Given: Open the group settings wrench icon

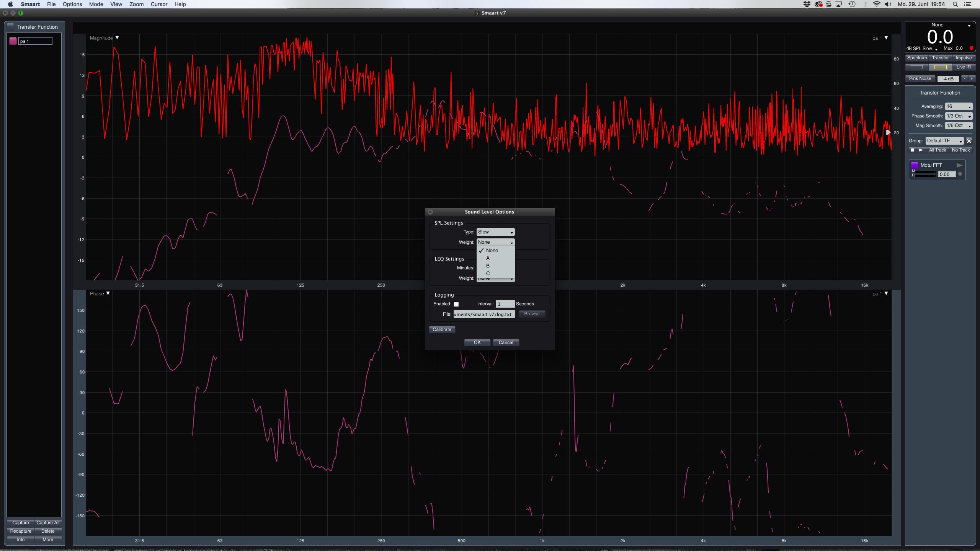Looking at the screenshot, I should (969, 141).
